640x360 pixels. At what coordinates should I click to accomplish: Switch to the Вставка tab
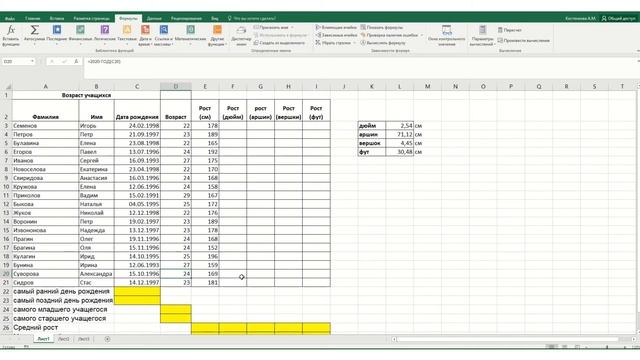[x=57, y=18]
